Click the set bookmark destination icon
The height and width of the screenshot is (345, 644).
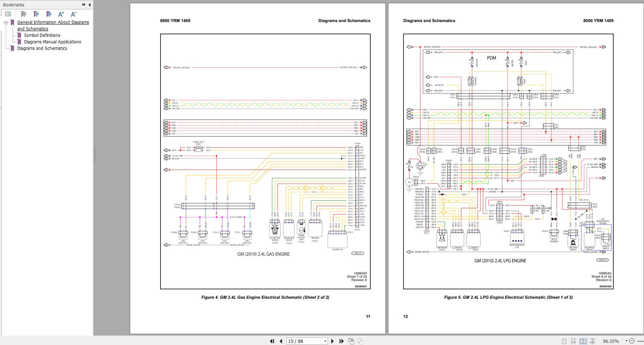(49, 14)
